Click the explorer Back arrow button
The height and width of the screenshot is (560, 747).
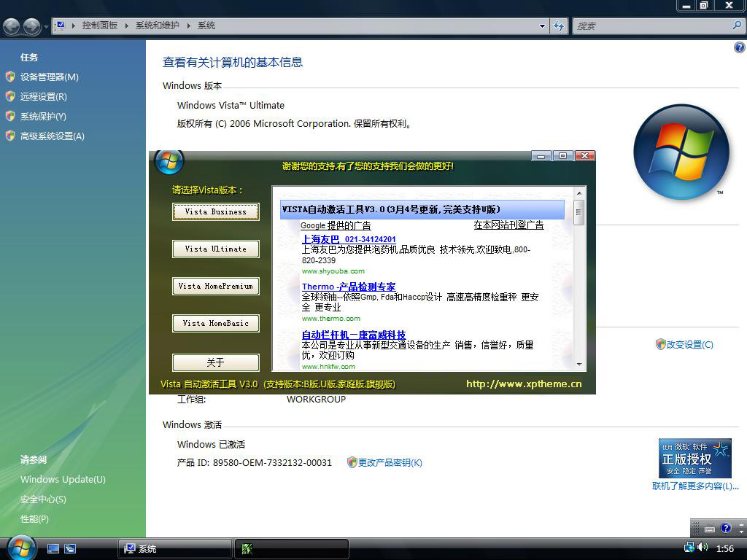(x=12, y=26)
